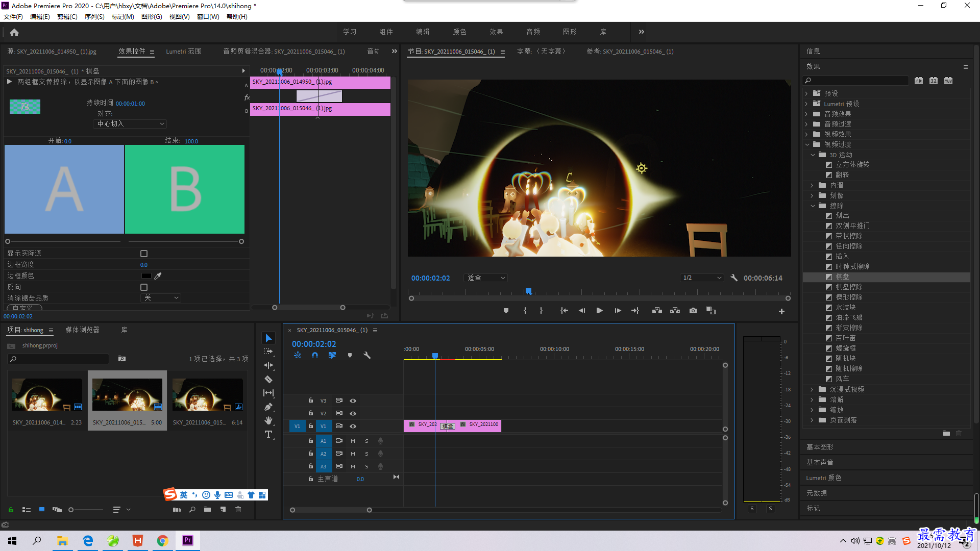This screenshot has width=980, height=551.
Task: Open Essential Graphics panel
Action: [820, 447]
